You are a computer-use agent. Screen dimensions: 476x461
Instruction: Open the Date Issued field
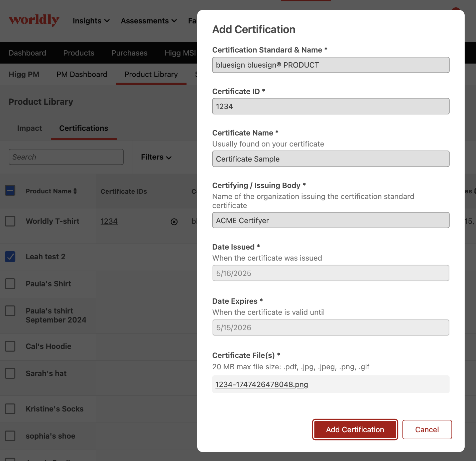tap(331, 273)
